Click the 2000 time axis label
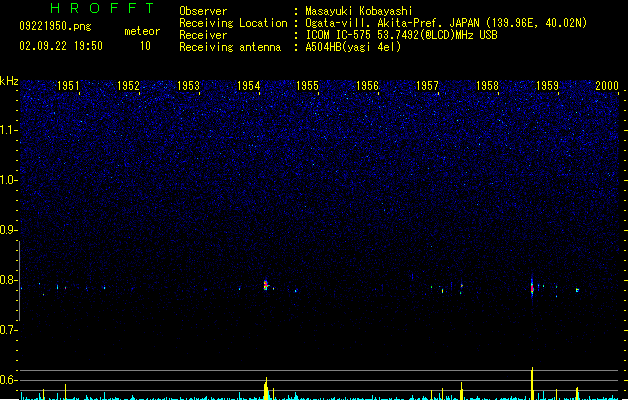The height and width of the screenshot is (400, 629). pos(607,85)
